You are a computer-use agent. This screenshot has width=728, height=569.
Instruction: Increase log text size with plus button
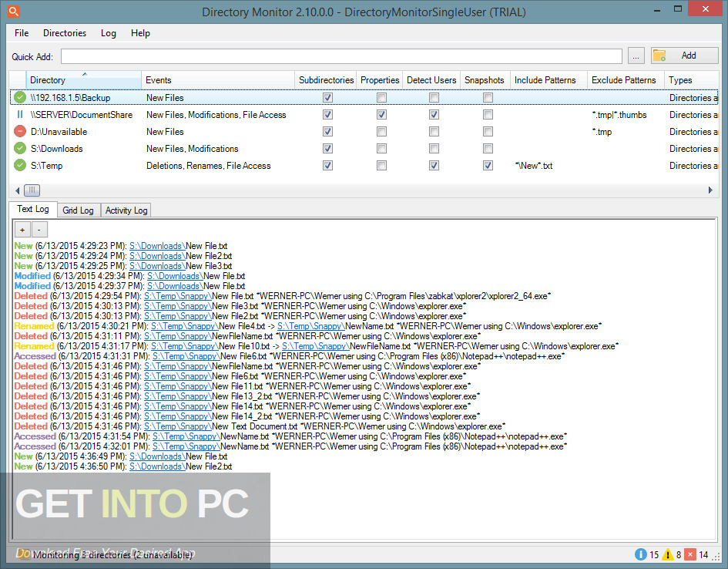(x=22, y=230)
